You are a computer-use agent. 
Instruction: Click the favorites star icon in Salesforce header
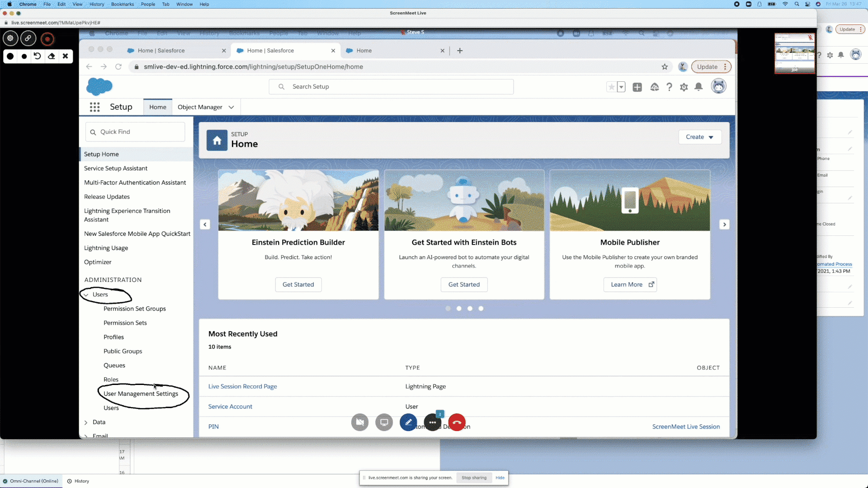point(611,87)
